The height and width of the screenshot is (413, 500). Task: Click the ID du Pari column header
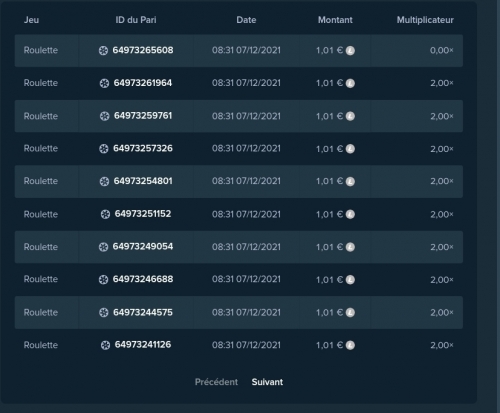pos(136,20)
